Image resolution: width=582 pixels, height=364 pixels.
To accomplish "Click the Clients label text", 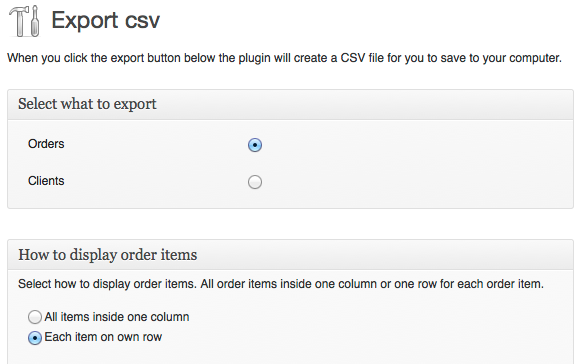I will point(46,181).
